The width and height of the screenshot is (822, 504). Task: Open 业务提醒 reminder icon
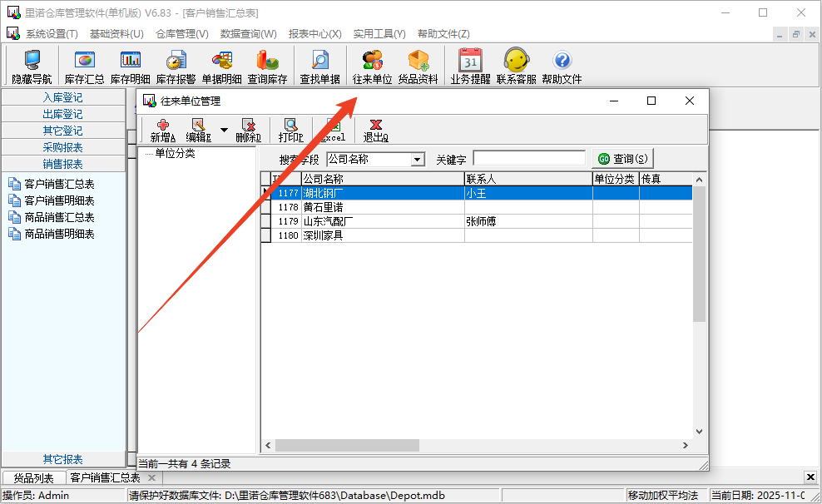pos(469,65)
